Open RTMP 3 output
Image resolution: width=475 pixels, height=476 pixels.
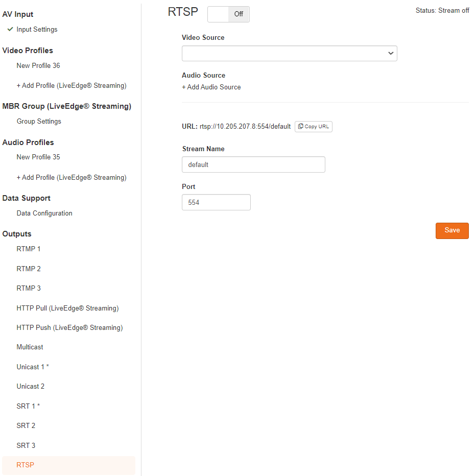(29, 289)
